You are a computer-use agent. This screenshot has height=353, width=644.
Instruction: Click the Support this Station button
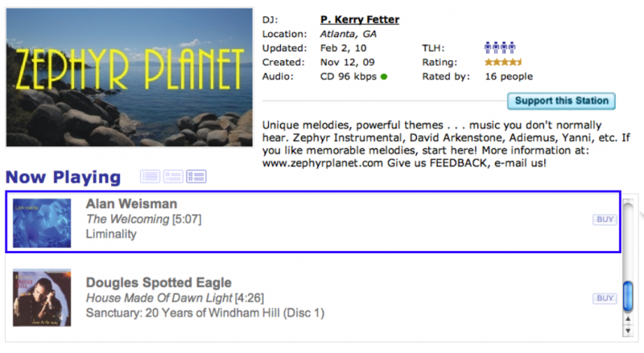[562, 101]
